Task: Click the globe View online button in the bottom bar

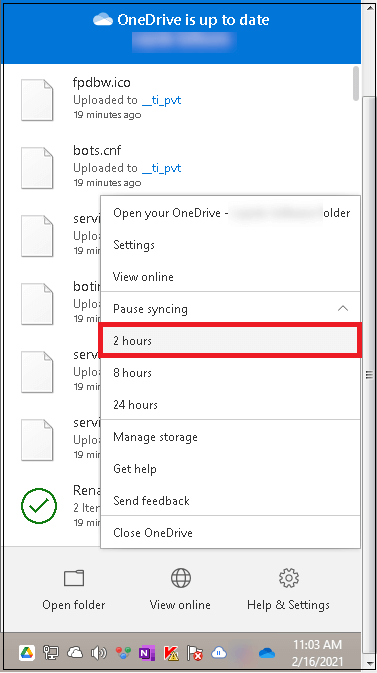Action: pos(180,590)
